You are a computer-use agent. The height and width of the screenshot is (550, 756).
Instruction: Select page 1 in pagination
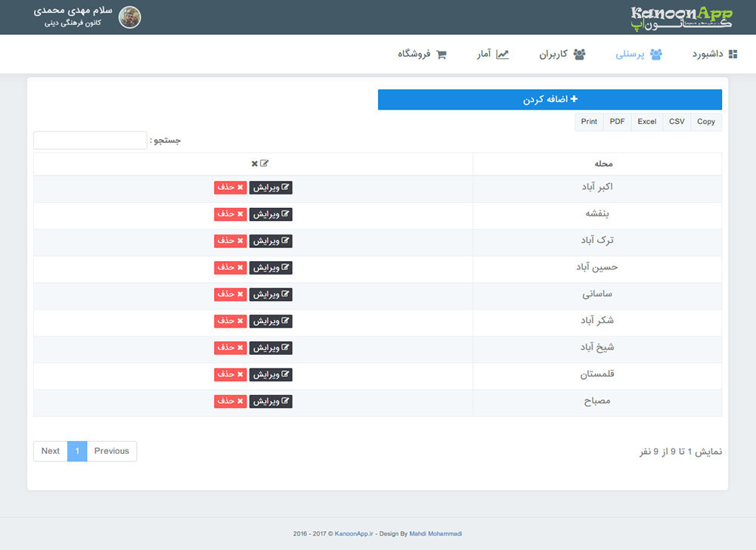pyautogui.click(x=77, y=451)
